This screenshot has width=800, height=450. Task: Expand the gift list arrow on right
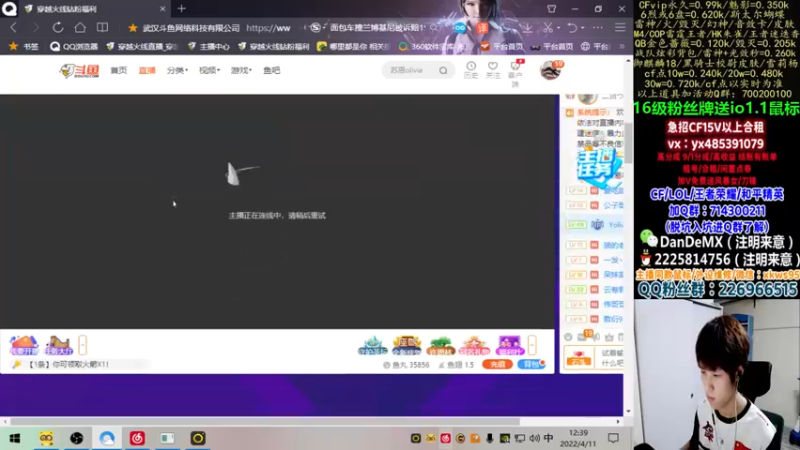point(532,345)
